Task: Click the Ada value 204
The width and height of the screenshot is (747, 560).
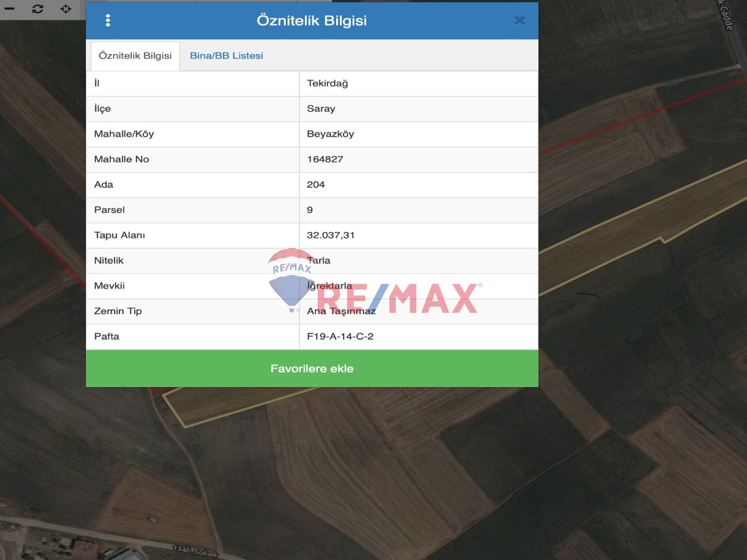Action: click(316, 185)
